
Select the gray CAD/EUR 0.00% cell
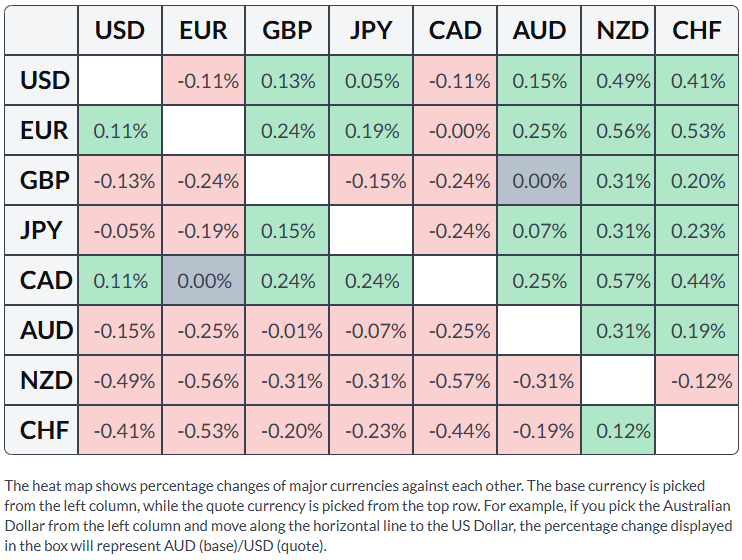click(x=203, y=281)
